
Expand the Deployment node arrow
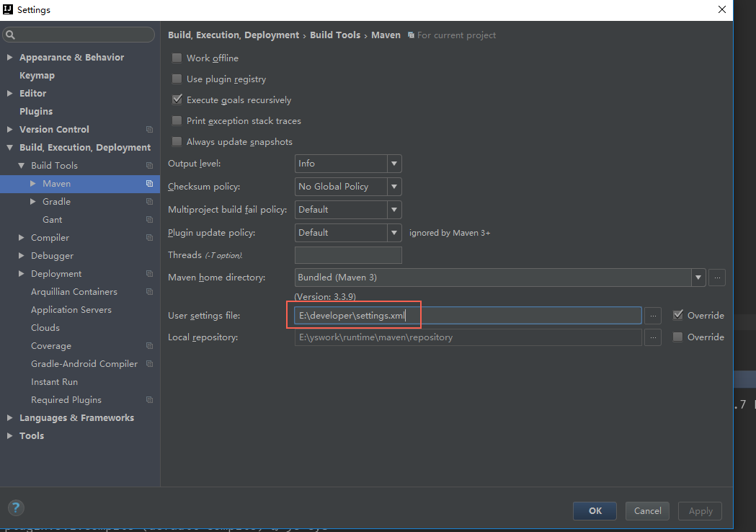pos(21,273)
